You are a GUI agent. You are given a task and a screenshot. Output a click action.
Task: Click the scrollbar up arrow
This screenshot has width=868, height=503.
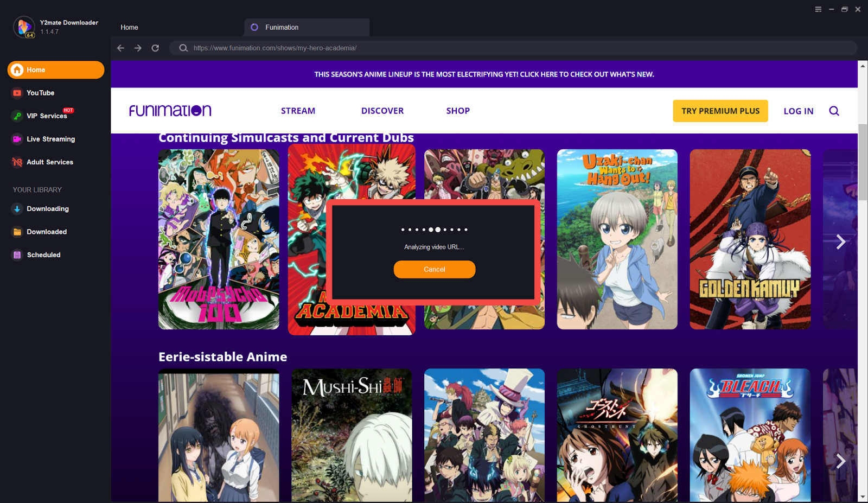coord(863,66)
